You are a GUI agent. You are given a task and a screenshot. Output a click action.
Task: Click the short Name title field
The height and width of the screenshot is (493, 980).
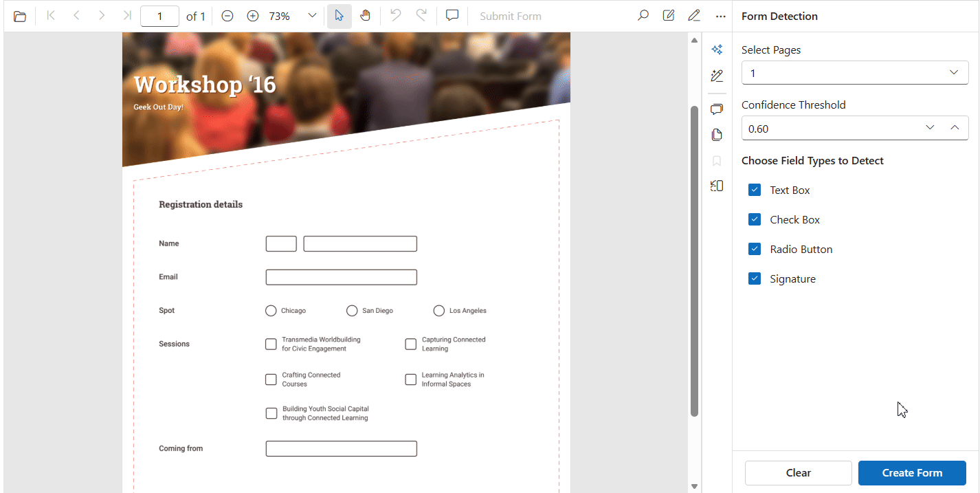281,243
